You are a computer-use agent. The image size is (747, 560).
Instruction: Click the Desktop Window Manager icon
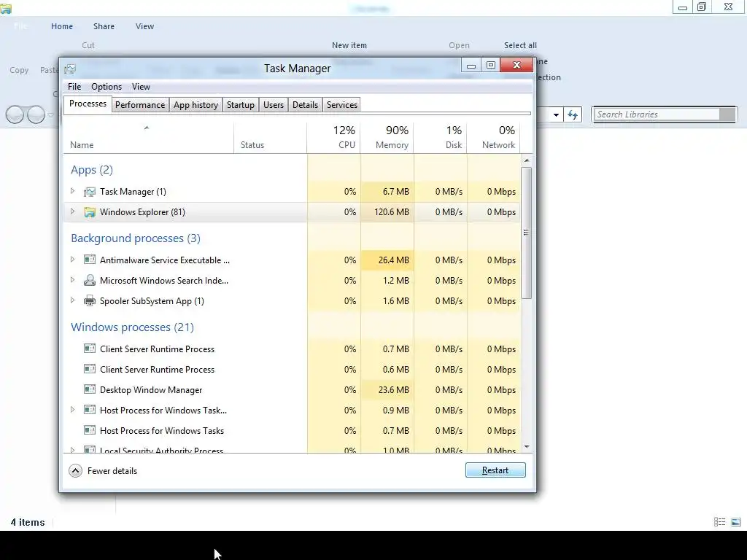[90, 389]
